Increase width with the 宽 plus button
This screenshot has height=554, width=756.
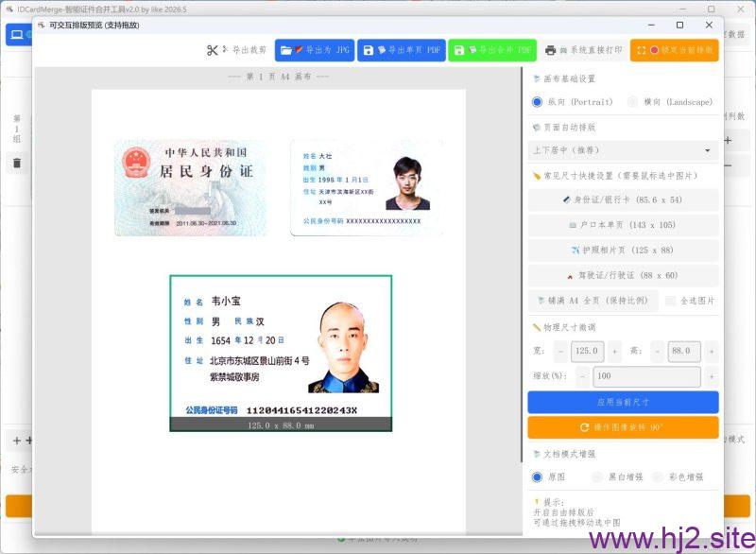tap(615, 352)
